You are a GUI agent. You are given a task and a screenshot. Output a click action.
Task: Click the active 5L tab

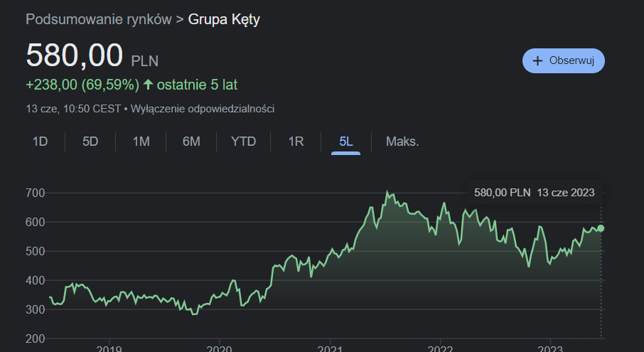(346, 141)
